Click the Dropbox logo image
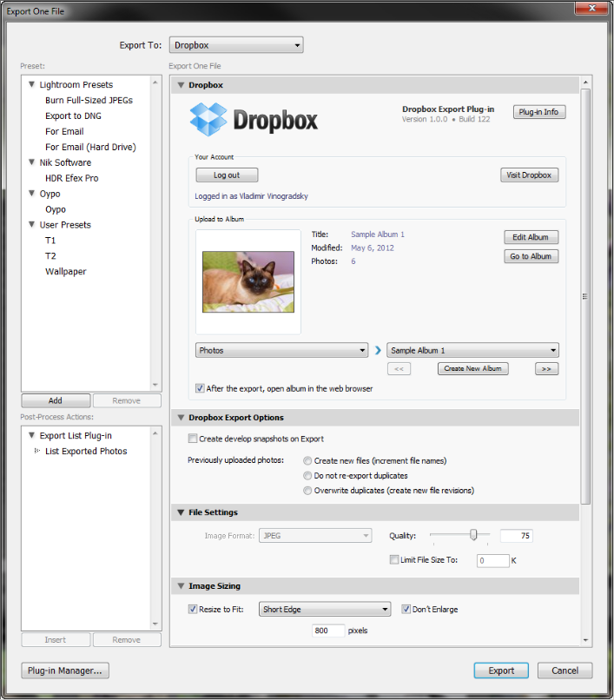Screen dimensions: 614x700 [254, 120]
